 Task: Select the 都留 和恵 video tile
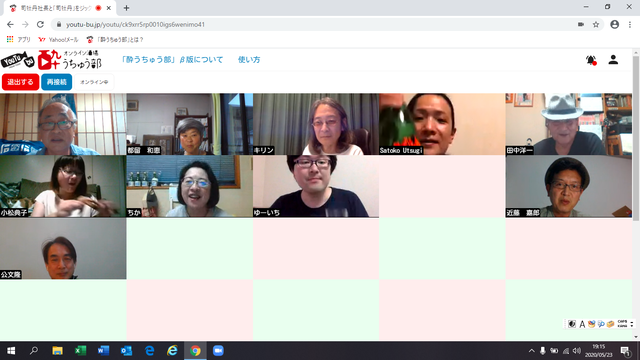pyautogui.click(x=189, y=124)
